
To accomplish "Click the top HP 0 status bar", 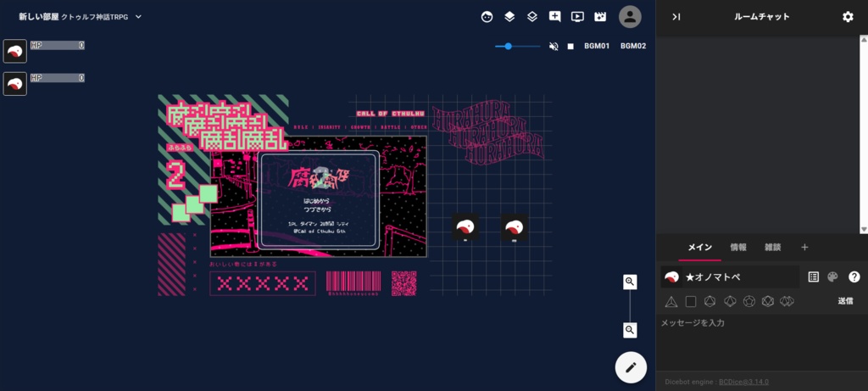I will pyautogui.click(x=58, y=46).
